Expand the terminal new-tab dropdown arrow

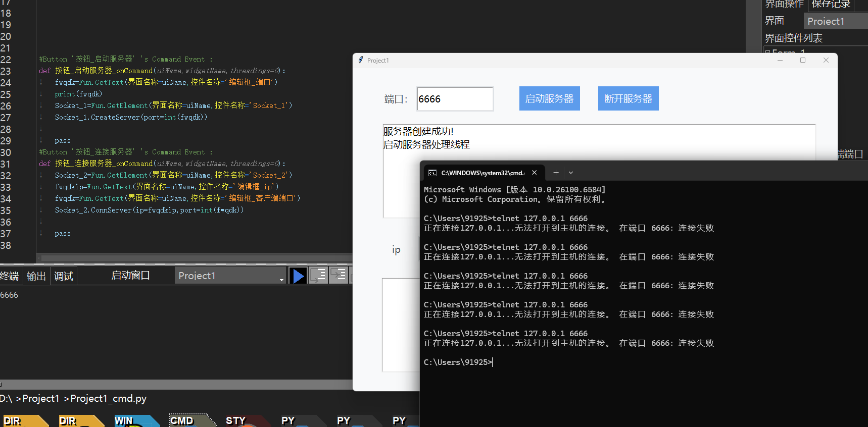click(571, 173)
